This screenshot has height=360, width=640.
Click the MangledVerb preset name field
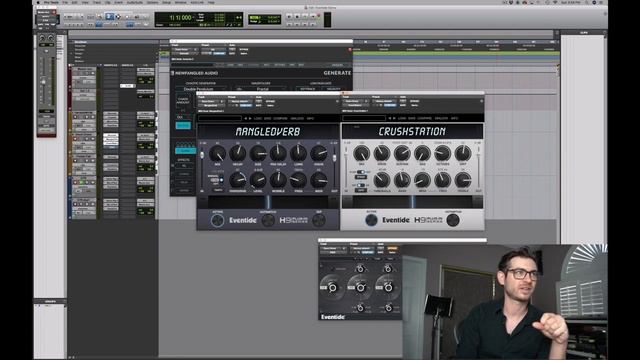[220, 118]
